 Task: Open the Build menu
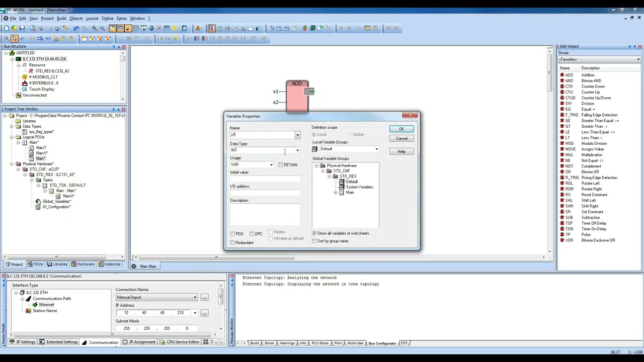pyautogui.click(x=61, y=19)
